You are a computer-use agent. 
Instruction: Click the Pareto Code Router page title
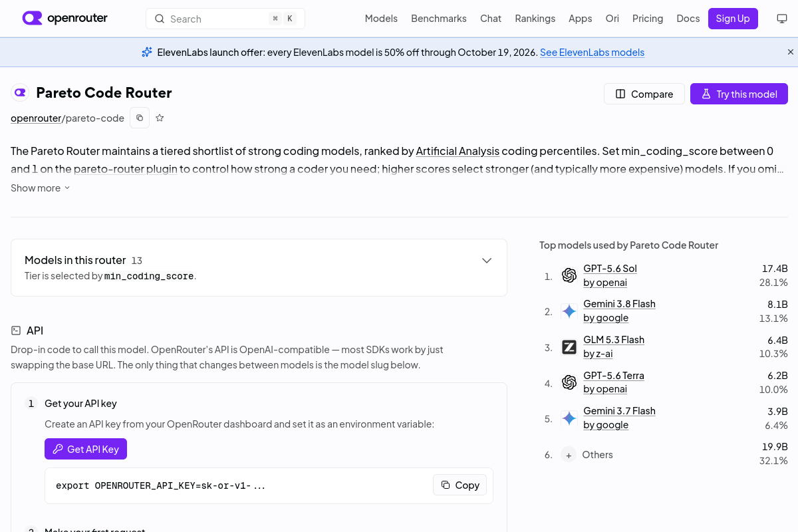click(x=104, y=92)
